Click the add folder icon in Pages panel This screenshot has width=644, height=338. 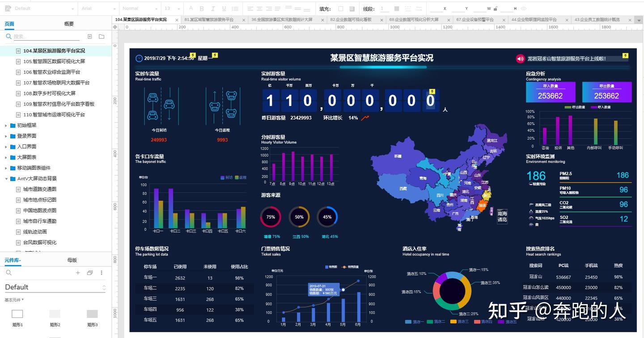click(102, 37)
